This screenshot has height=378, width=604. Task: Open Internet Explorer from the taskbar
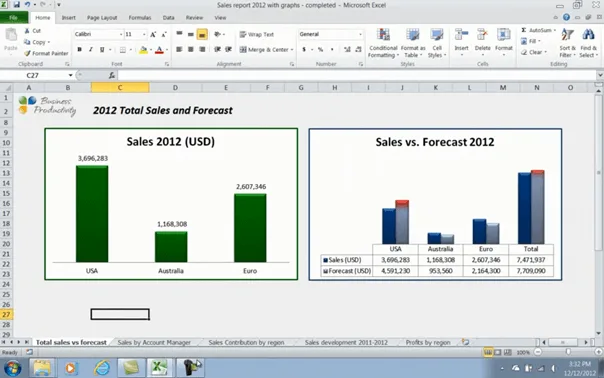(102, 368)
